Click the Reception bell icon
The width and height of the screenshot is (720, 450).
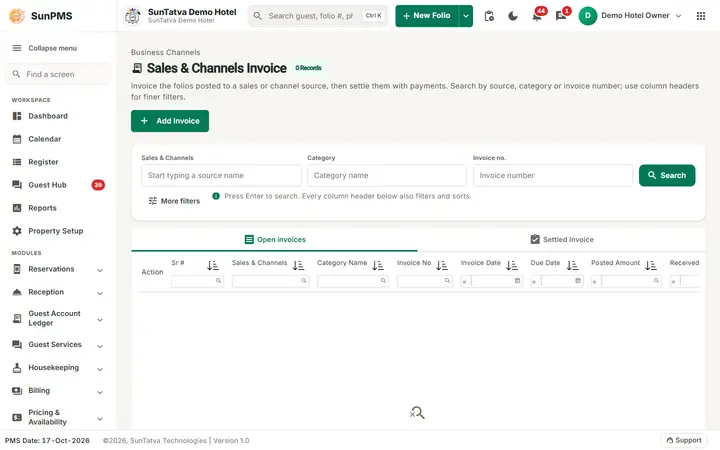pos(17,292)
